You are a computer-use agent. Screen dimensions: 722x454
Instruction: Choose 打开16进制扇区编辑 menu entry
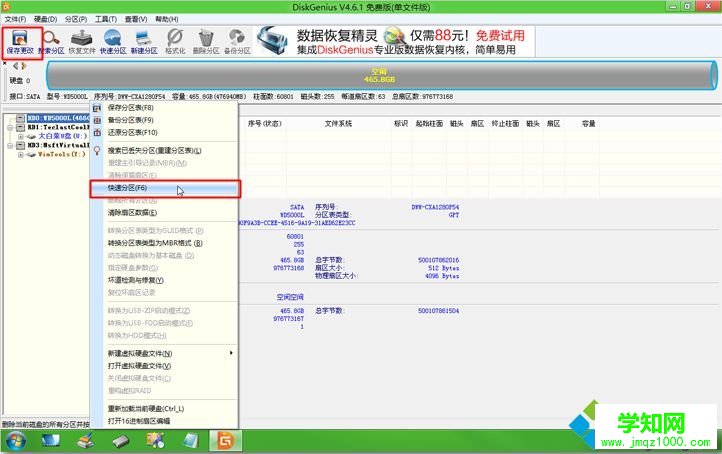point(164,421)
